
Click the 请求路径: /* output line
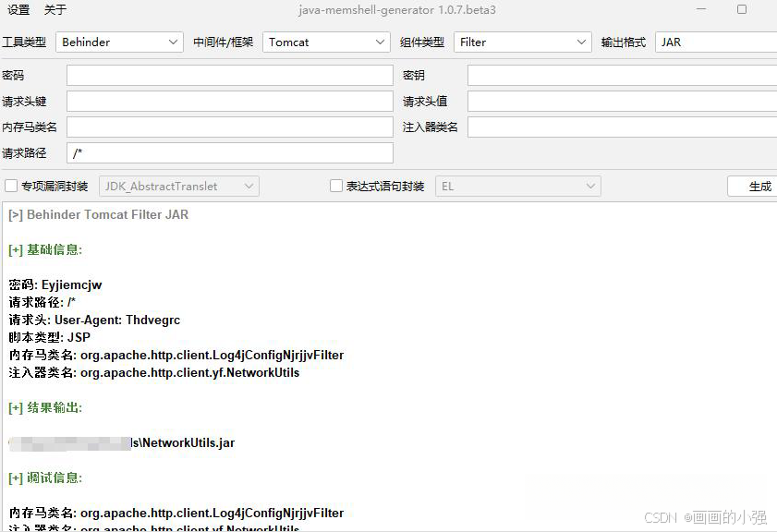click(x=42, y=302)
